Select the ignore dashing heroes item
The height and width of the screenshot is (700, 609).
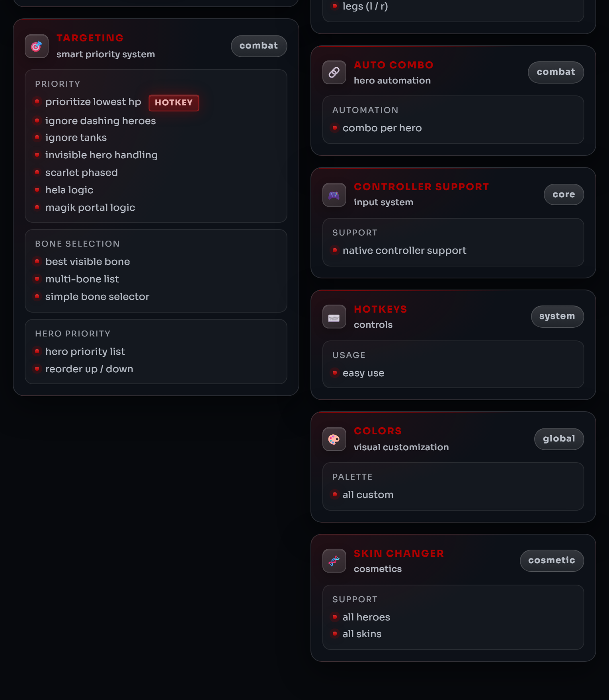point(100,121)
